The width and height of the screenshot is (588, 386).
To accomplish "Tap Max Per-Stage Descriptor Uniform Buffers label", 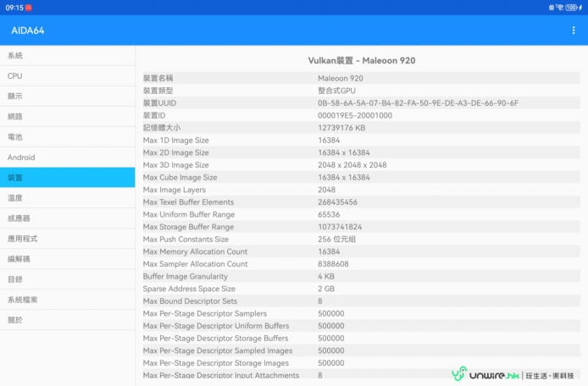I will pyautogui.click(x=216, y=326).
